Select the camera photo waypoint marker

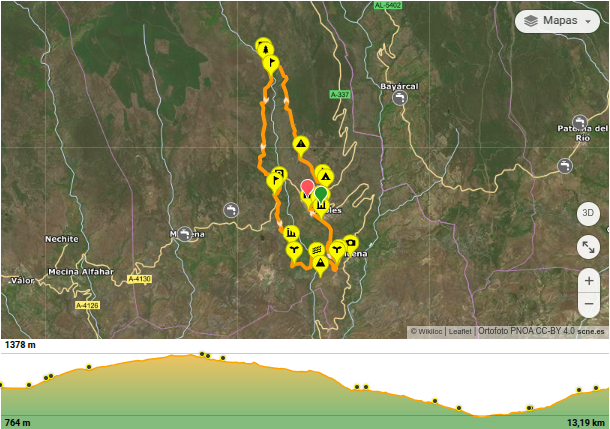coord(350,242)
